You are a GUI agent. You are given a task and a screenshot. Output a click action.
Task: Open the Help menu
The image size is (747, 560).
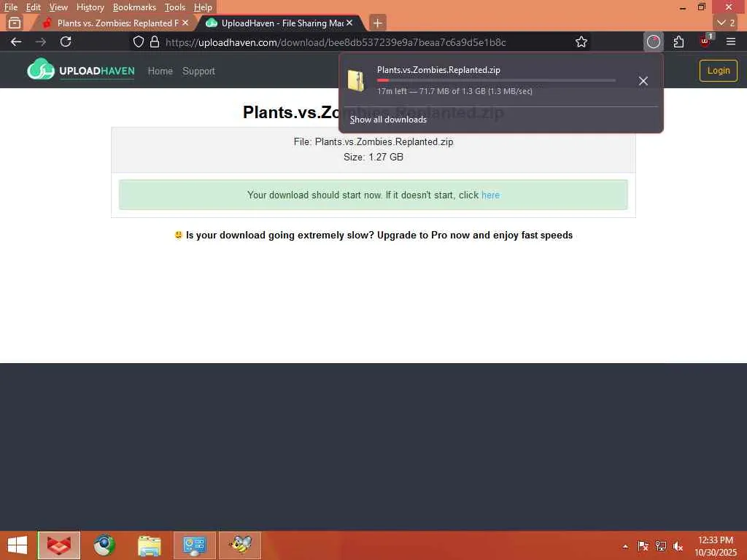click(x=203, y=7)
